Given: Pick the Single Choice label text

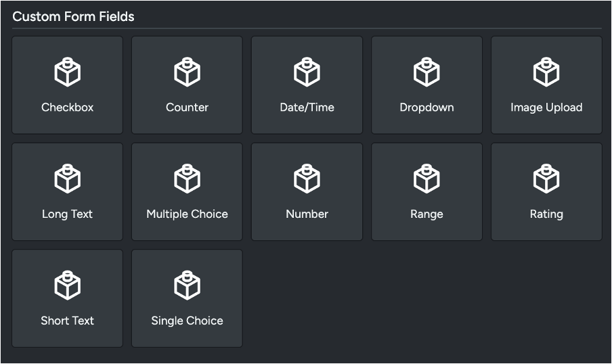Looking at the screenshot, I should tap(187, 321).
